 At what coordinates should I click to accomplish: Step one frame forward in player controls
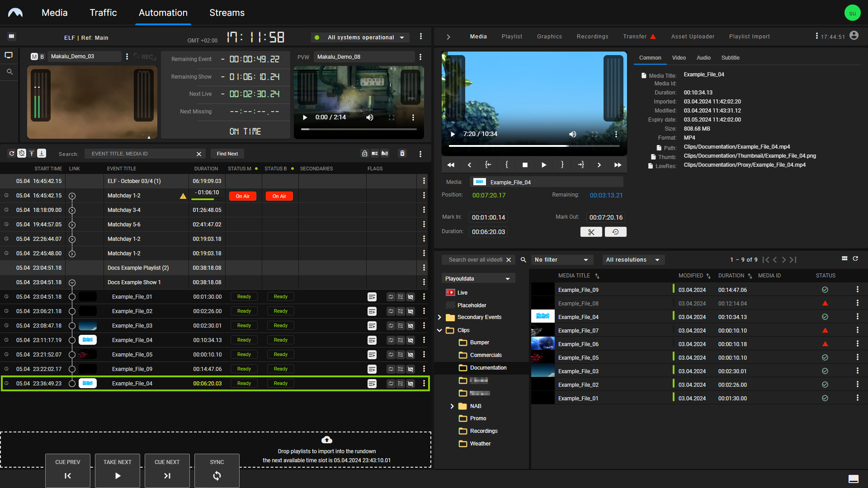599,165
